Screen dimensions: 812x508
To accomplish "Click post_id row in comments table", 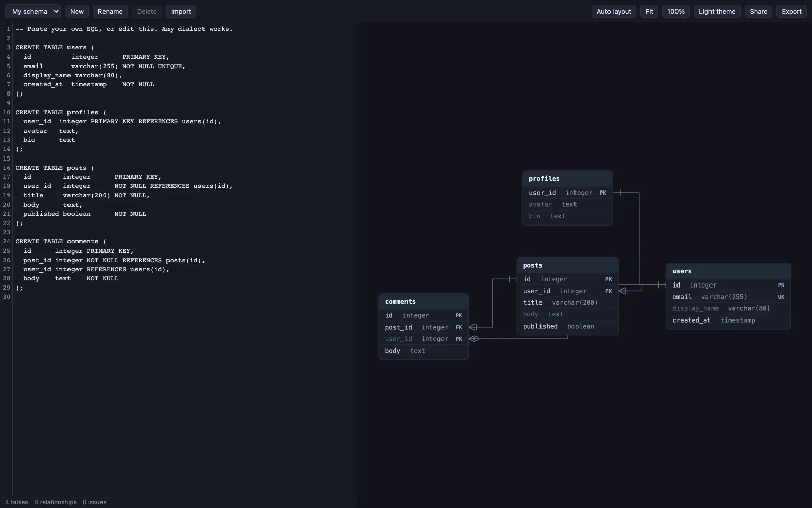I will (x=423, y=327).
